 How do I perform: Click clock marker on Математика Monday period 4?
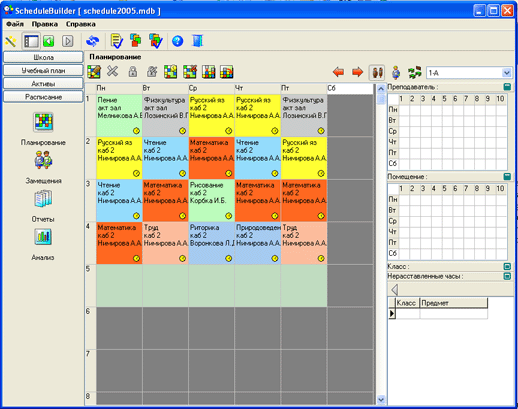(x=136, y=258)
